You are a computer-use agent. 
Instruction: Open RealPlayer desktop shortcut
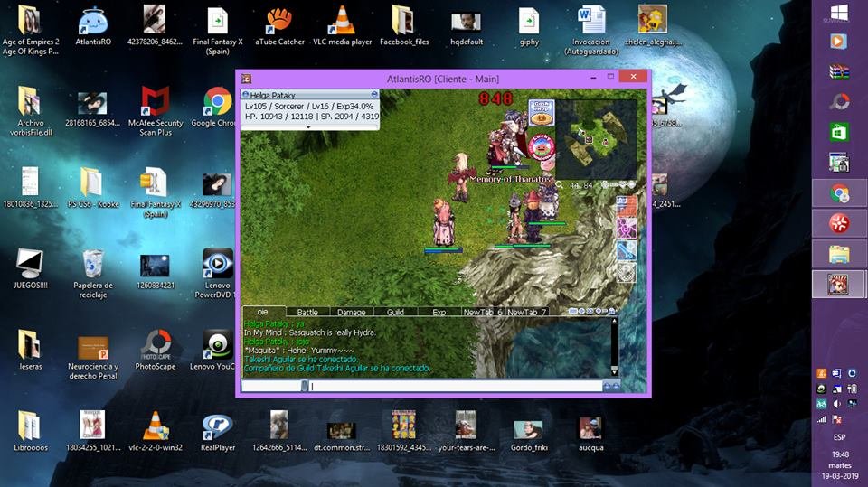click(x=218, y=433)
